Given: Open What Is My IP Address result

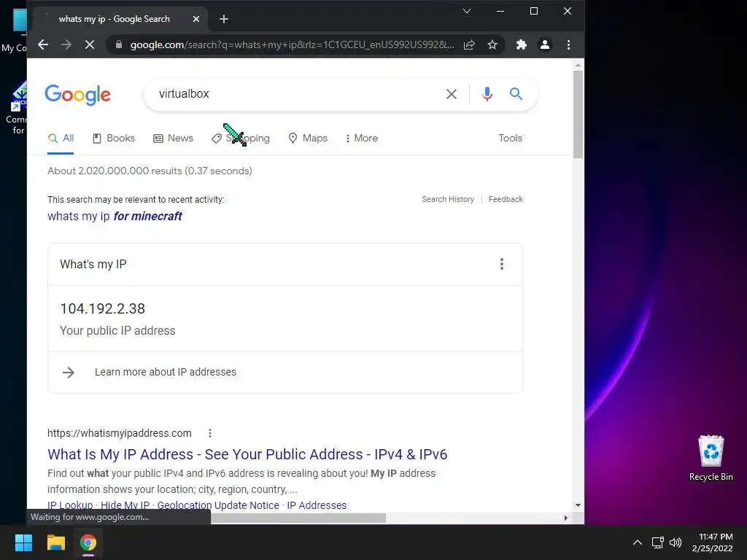Looking at the screenshot, I should (x=247, y=454).
